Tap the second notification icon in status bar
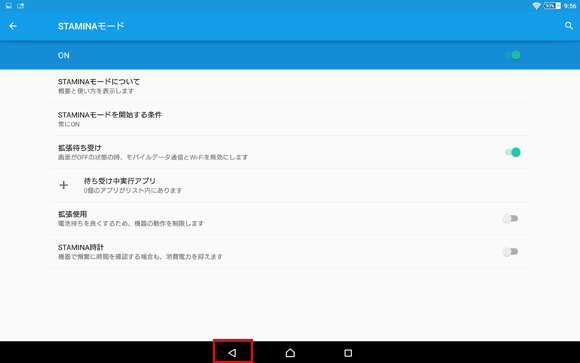The width and height of the screenshot is (580, 363). point(20,6)
